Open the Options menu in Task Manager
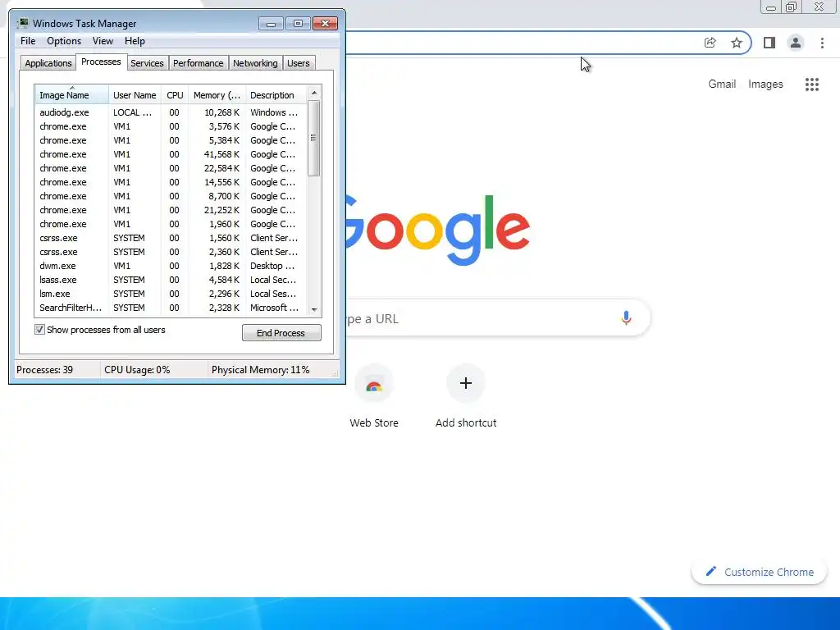The height and width of the screenshot is (630, 840). pos(64,41)
